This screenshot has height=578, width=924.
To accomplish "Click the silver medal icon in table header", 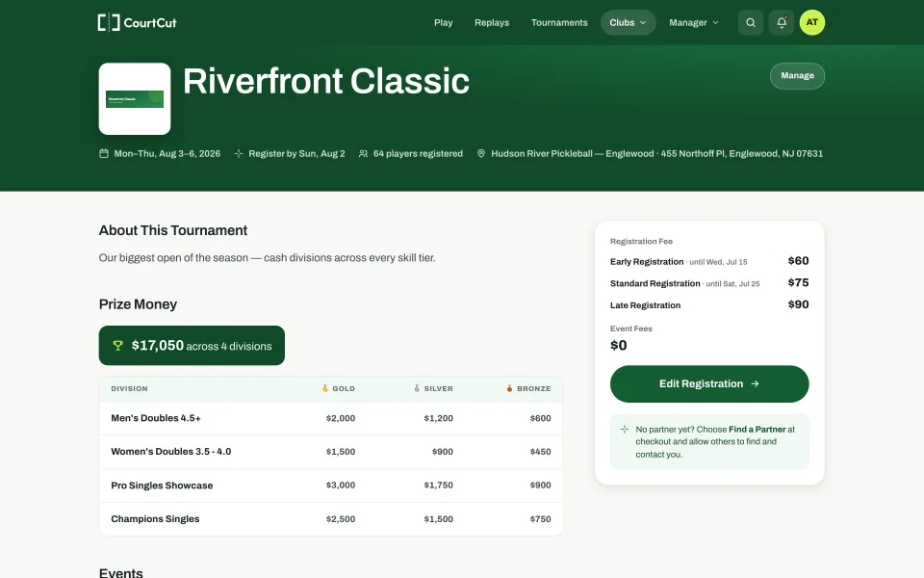I will [x=417, y=388].
